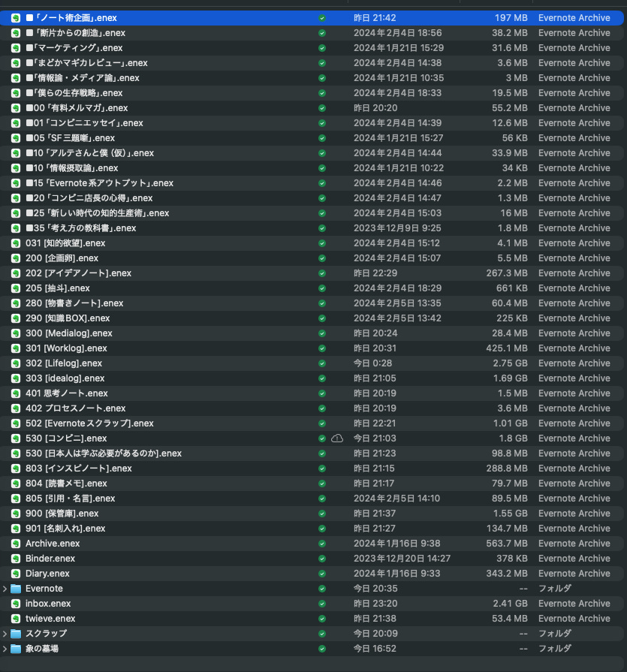Click the スクラップ folder icon
The width and height of the screenshot is (627, 672).
tap(16, 634)
